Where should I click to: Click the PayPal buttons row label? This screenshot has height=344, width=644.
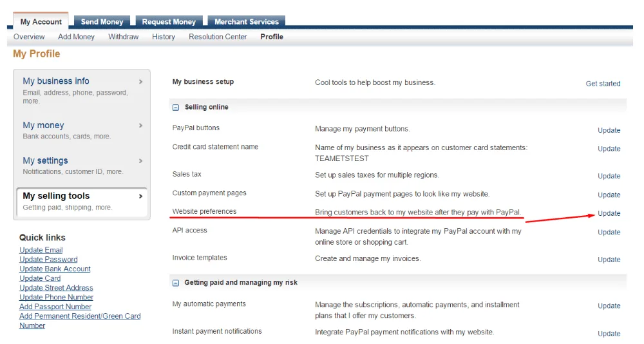click(x=196, y=128)
